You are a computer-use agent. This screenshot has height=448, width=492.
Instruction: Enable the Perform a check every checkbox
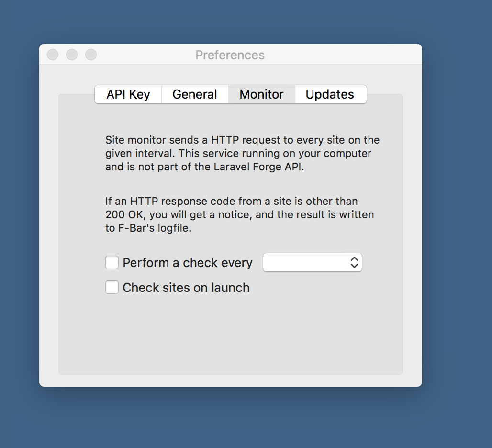pyautogui.click(x=112, y=262)
